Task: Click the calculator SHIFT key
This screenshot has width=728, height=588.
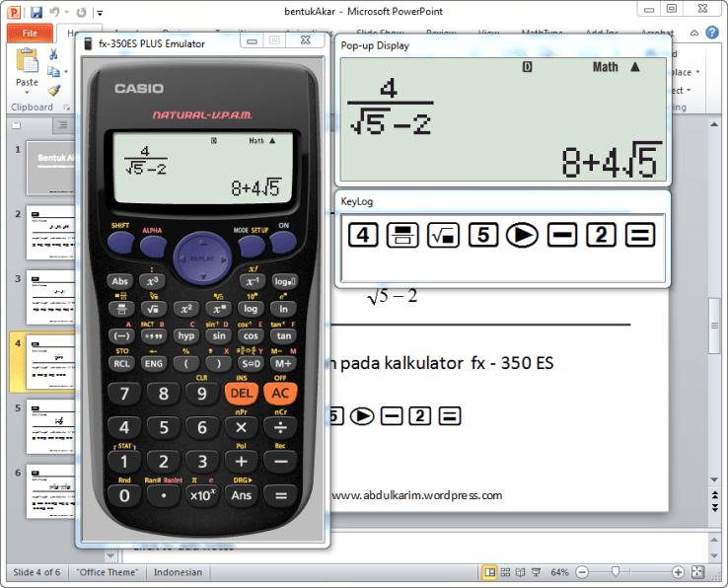Action: pyautogui.click(x=120, y=243)
